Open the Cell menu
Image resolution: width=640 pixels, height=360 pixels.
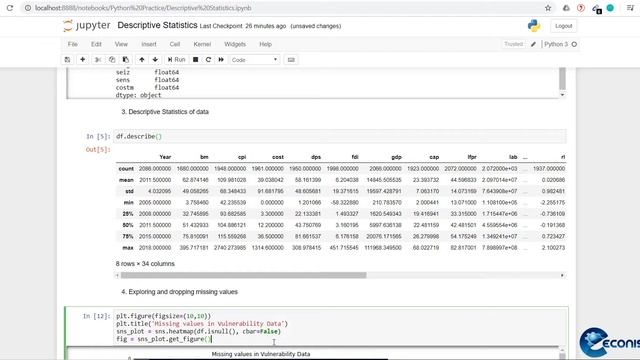[x=175, y=44]
